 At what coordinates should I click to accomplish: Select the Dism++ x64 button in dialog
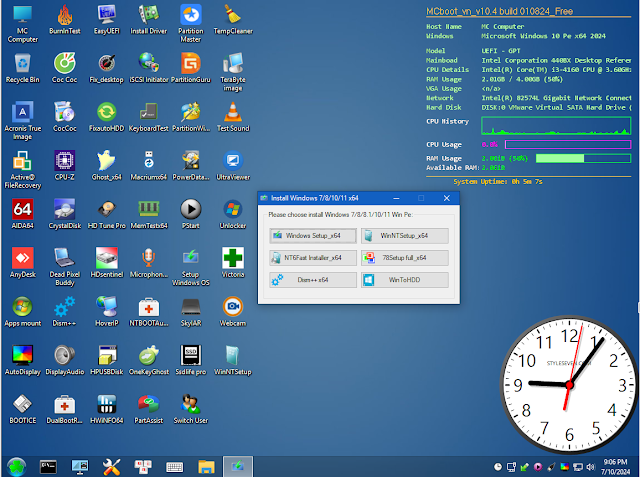308,281
